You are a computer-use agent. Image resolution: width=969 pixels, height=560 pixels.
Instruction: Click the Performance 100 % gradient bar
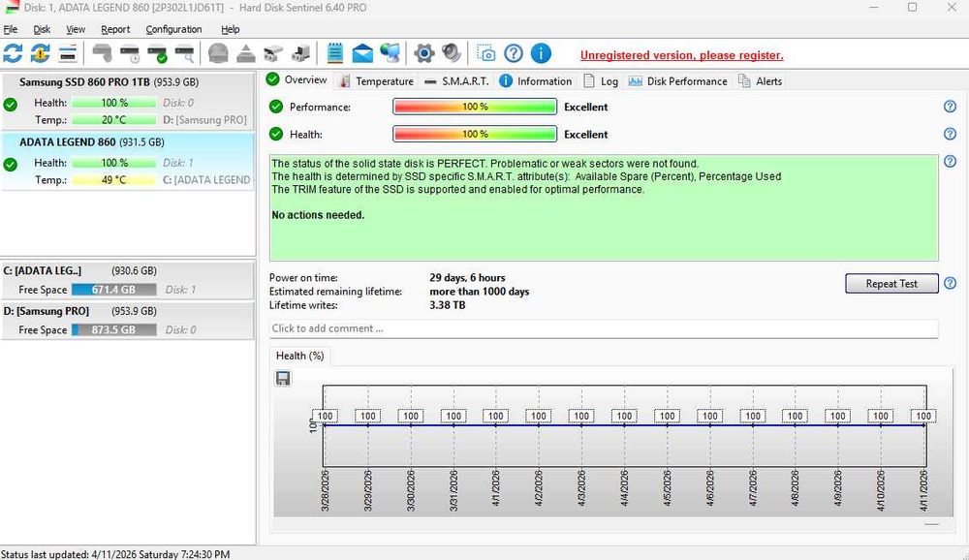click(x=475, y=107)
